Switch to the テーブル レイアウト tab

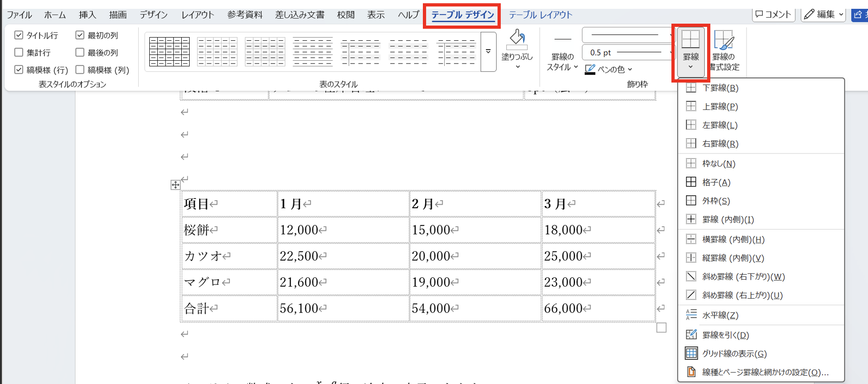[x=540, y=15]
